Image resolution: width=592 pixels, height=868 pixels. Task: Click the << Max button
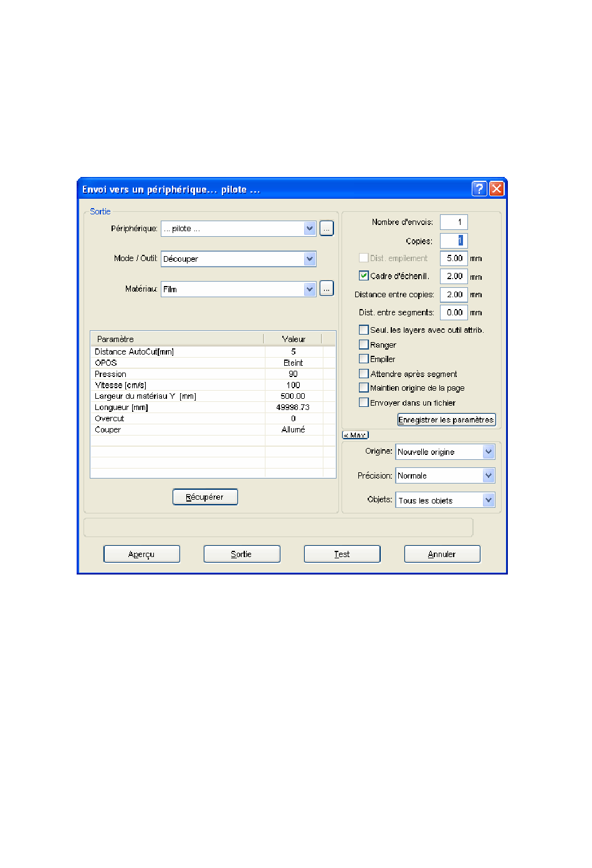(x=355, y=435)
